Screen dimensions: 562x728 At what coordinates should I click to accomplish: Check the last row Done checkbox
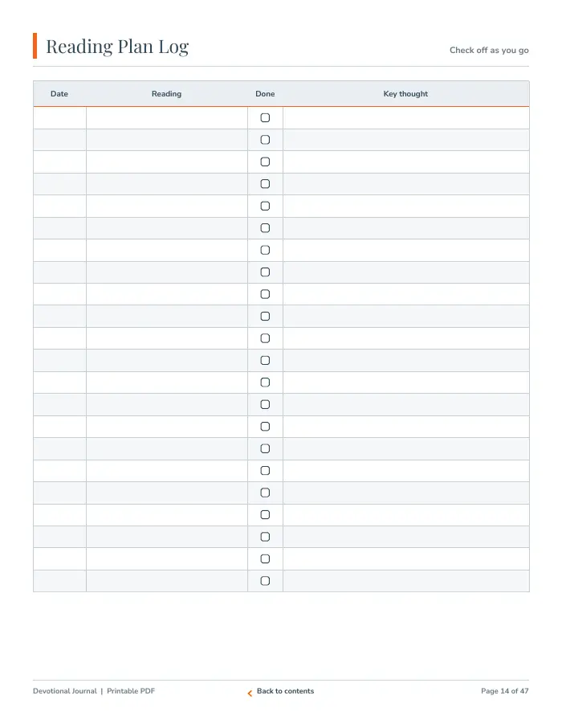click(x=265, y=581)
